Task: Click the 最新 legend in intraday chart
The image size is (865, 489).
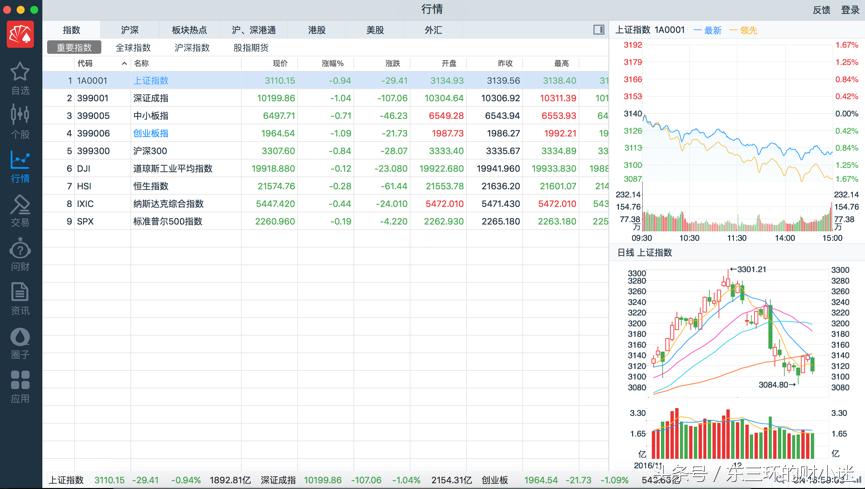Action: pos(707,30)
